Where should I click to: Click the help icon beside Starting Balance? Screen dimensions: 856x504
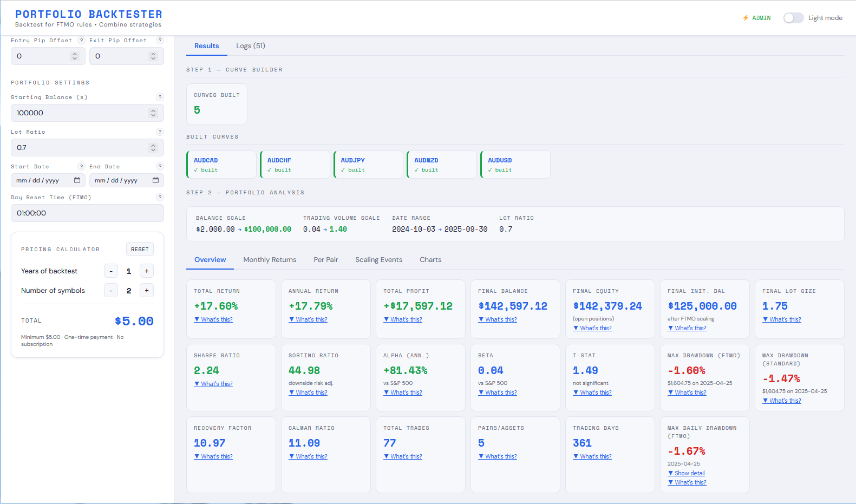(160, 97)
